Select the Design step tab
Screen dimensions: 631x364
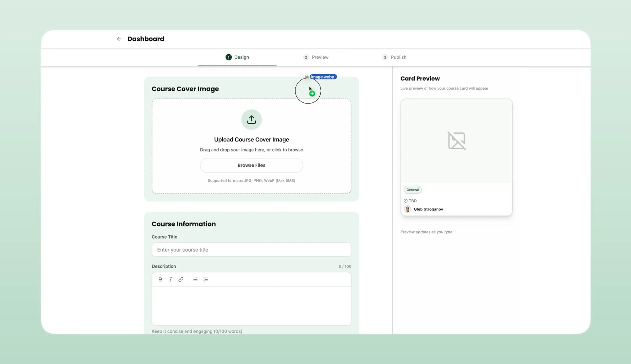tap(237, 57)
